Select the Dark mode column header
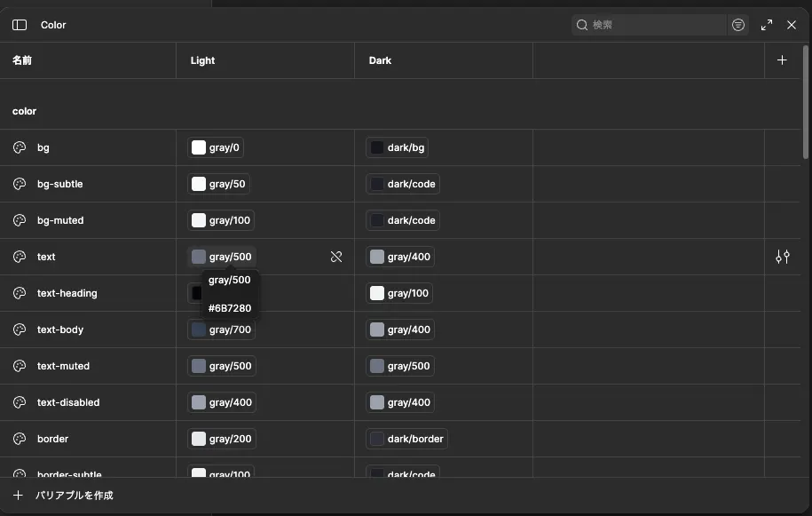 (380, 60)
